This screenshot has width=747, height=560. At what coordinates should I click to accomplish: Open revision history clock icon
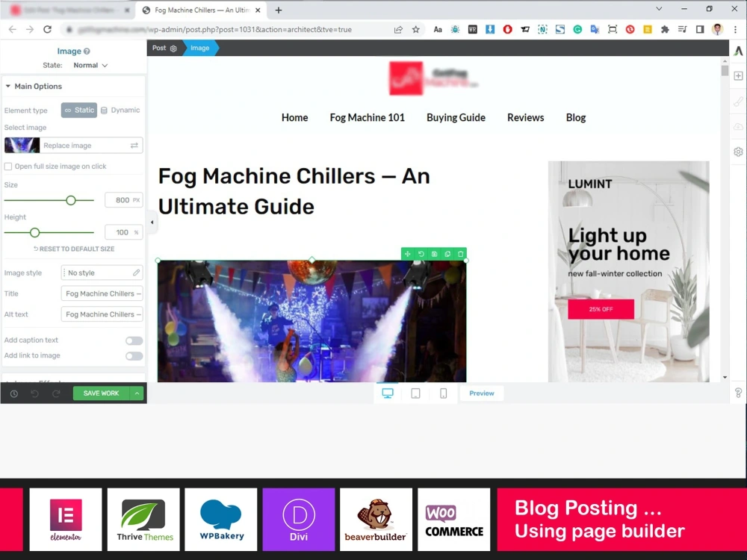click(14, 393)
